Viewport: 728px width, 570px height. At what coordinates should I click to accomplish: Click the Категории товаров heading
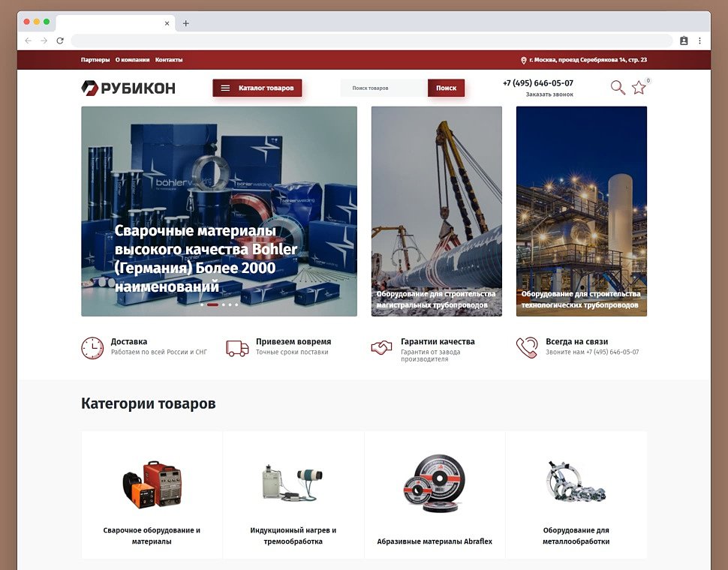(x=148, y=403)
